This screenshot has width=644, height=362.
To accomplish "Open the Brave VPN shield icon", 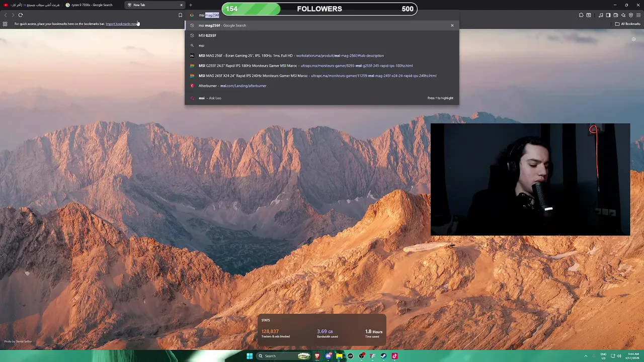I will (x=631, y=15).
